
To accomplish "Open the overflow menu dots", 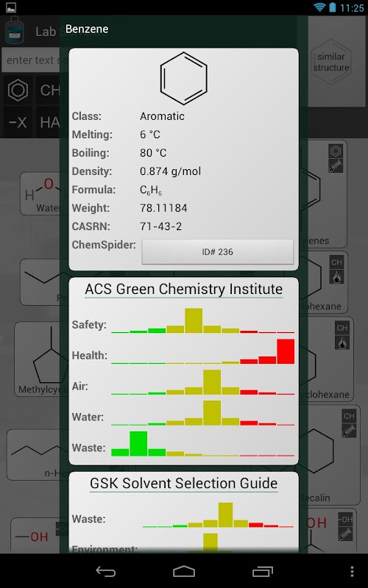I will pyautogui.click(x=352, y=571).
